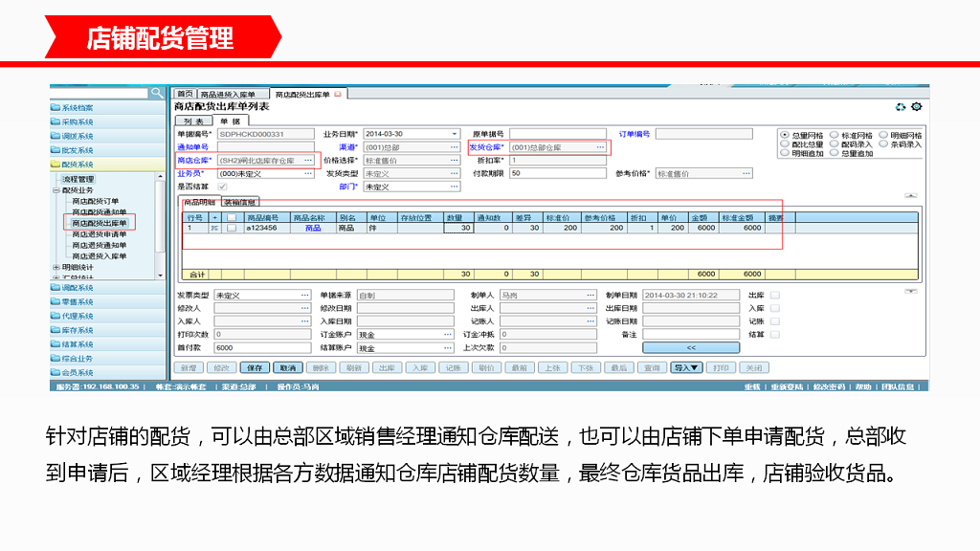Click the search magnifier icon in sidebar

(x=157, y=93)
